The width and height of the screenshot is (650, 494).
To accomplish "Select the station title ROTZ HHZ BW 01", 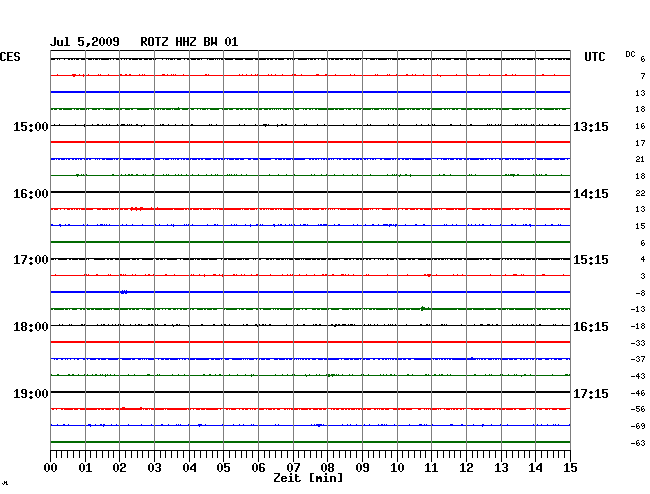I will (189, 42).
